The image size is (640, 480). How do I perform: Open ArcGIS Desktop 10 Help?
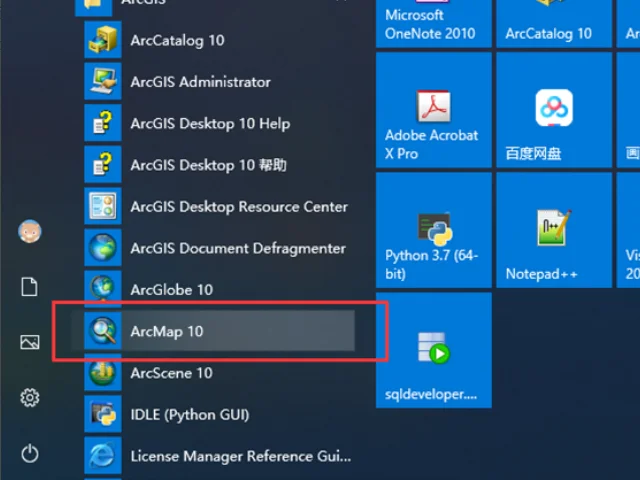[x=209, y=124]
